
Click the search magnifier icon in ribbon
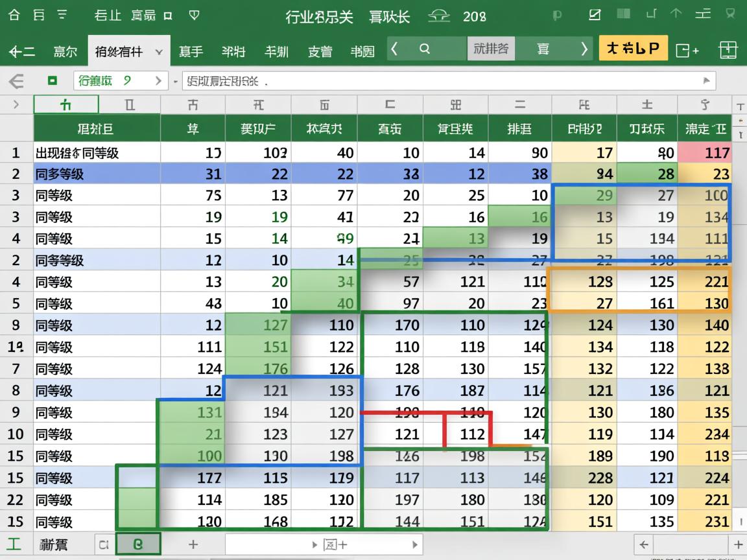tap(425, 49)
